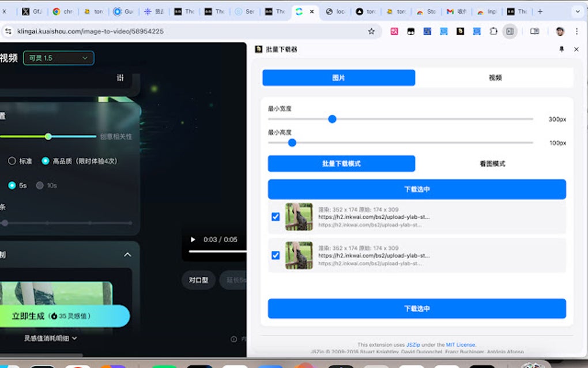Uncheck the first image download checkbox
This screenshot has width=588, height=368.
click(275, 217)
